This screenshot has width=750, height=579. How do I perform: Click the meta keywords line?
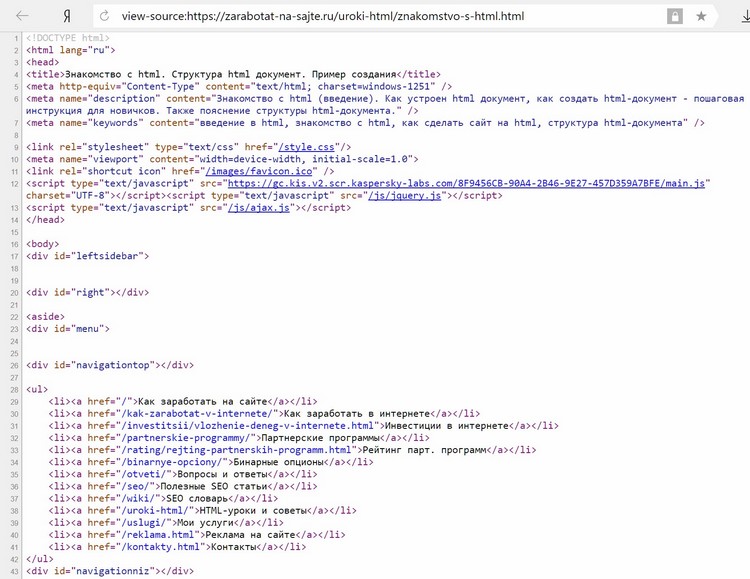pyautogui.click(x=365, y=123)
